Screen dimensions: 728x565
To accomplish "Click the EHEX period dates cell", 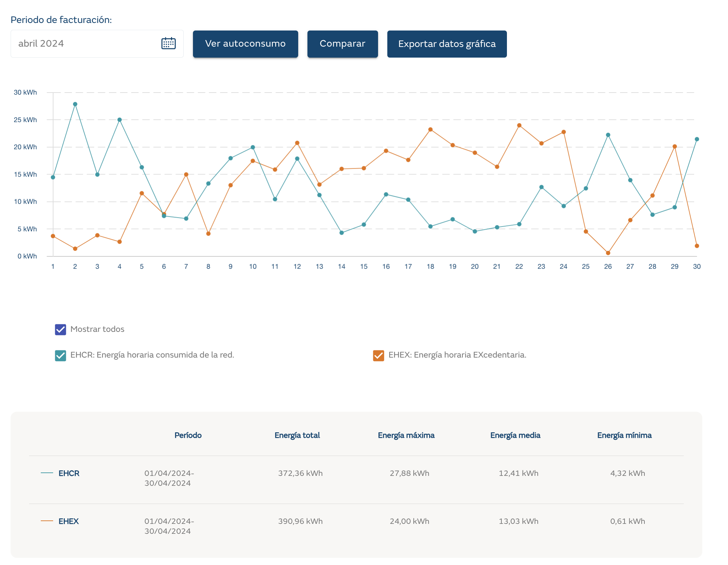I will tap(169, 526).
